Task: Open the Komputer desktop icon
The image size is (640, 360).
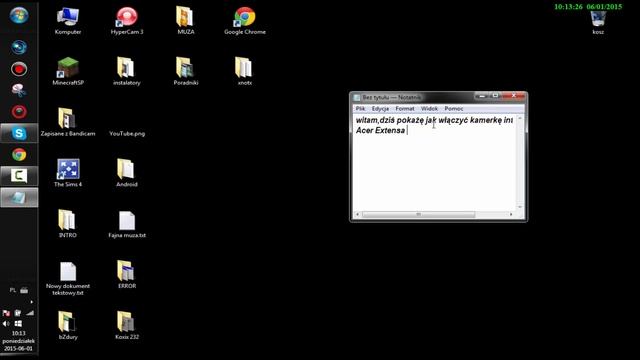Action: (x=68, y=21)
